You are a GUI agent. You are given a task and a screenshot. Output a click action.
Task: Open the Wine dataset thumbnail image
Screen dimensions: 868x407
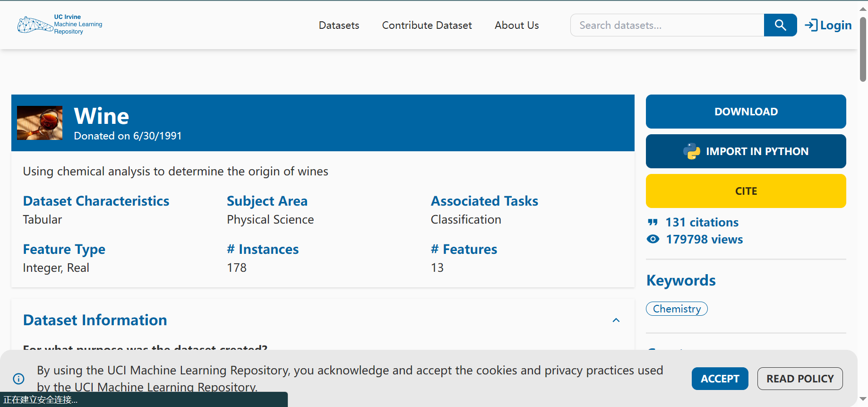40,123
